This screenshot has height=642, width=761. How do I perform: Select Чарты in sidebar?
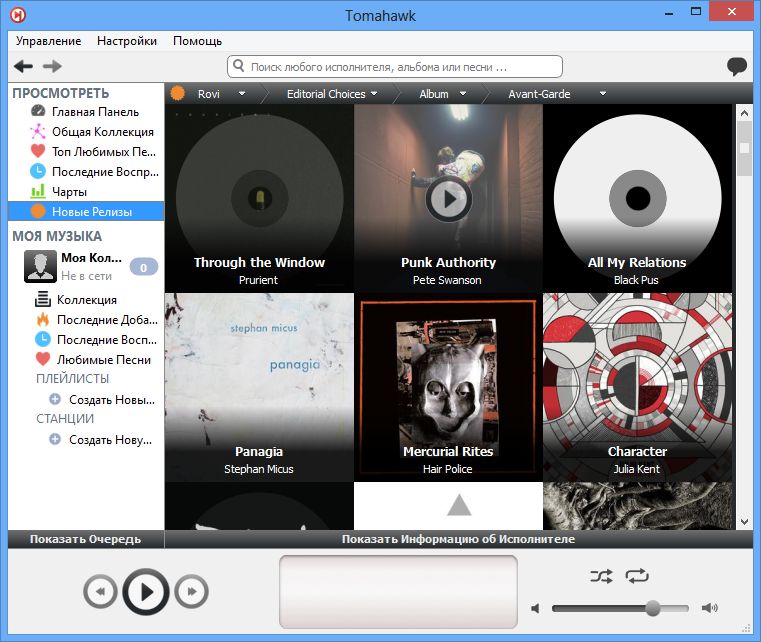coord(86,192)
